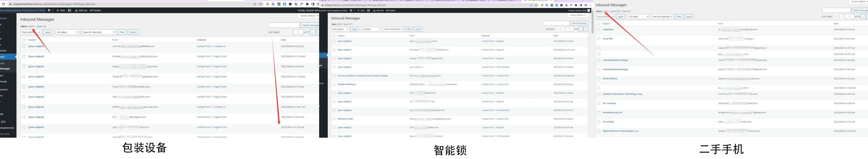Add new content in ilockey admin bar
Viewport: 868px width, 159px height.
pos(361,11)
